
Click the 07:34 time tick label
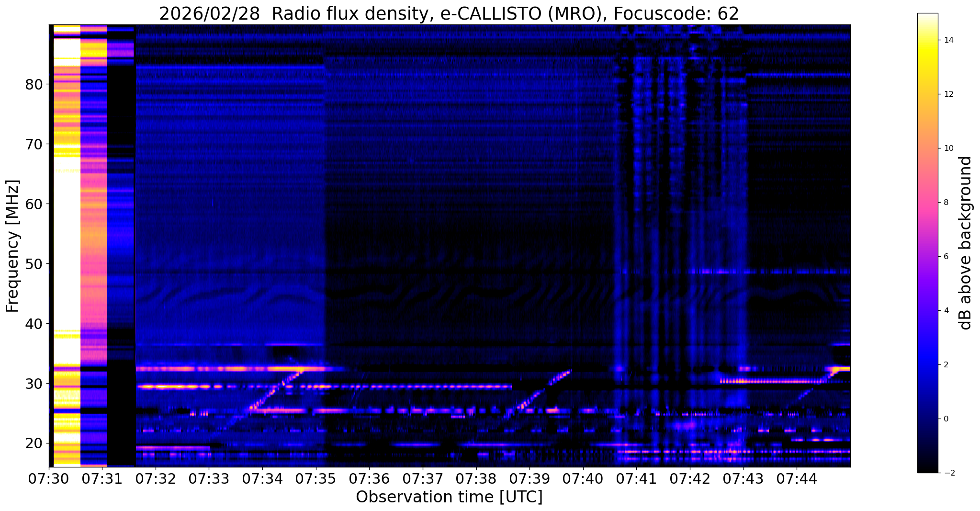click(x=262, y=479)
